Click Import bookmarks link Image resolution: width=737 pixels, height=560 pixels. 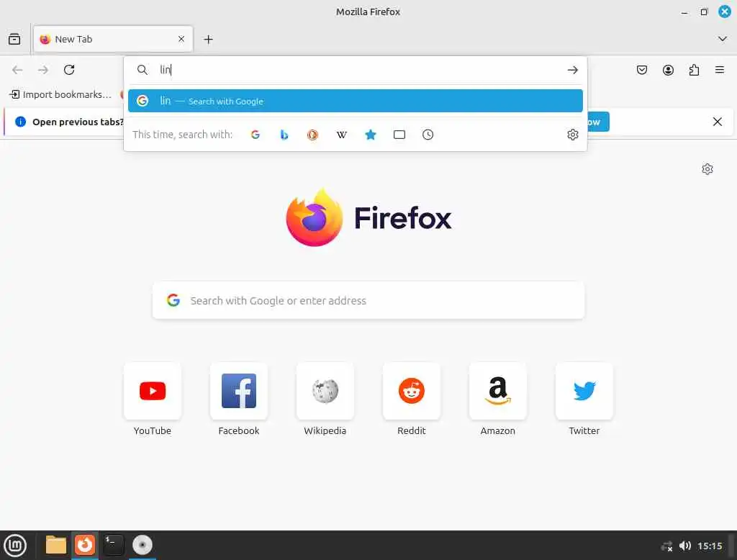(x=60, y=94)
